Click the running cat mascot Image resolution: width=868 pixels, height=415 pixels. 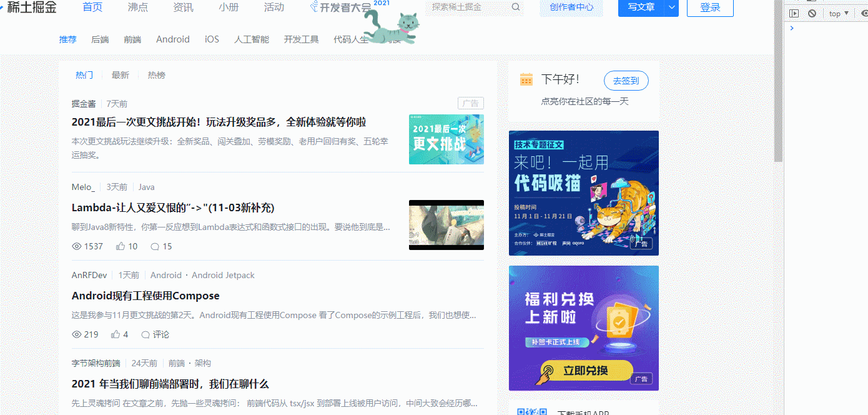[391, 26]
